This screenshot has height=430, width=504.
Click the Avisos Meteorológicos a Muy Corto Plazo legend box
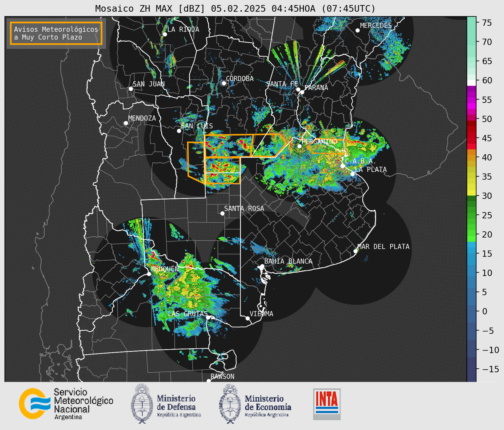pyautogui.click(x=56, y=33)
